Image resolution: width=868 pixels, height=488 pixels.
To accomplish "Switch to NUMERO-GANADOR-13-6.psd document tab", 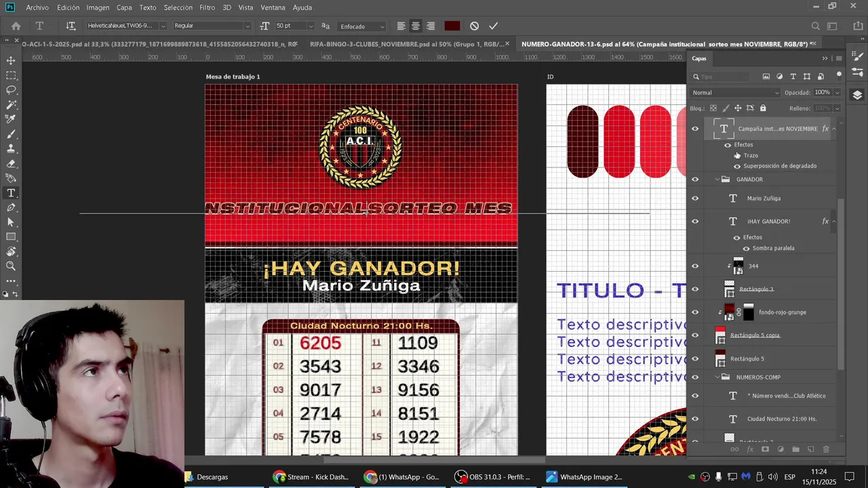I will (665, 44).
